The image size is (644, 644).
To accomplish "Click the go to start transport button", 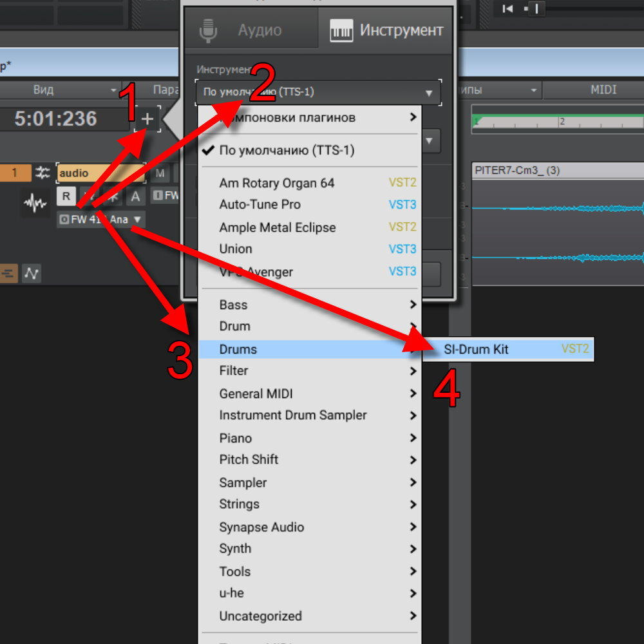I will click(x=507, y=8).
